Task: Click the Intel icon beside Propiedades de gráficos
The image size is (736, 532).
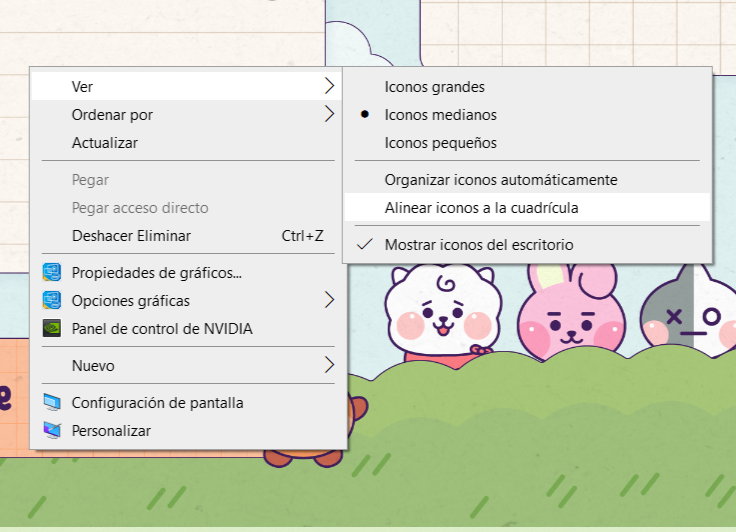Action: click(x=52, y=272)
